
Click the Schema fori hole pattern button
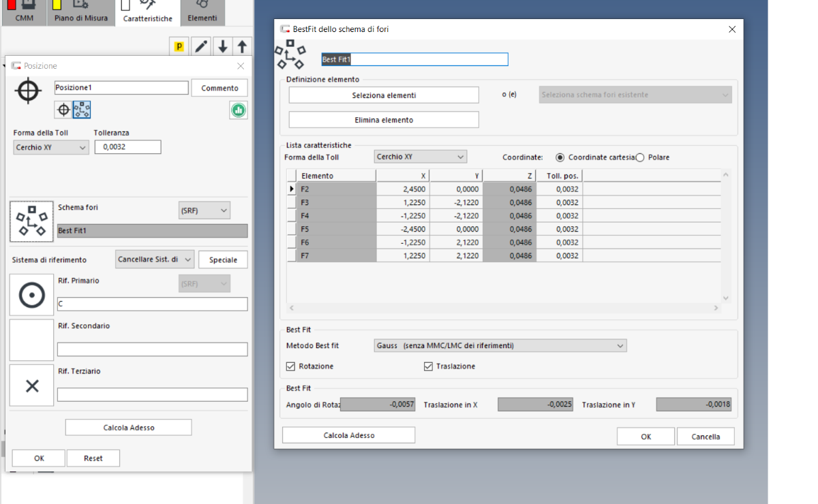[x=31, y=222]
